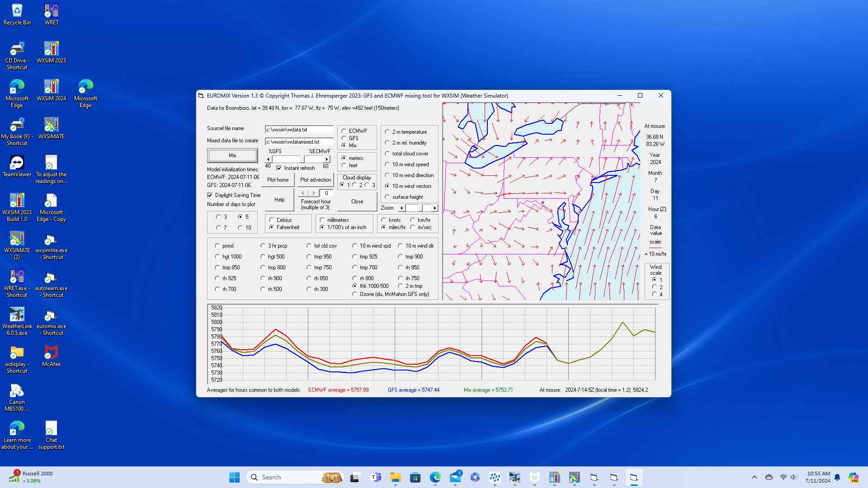Open the WXSIM 2024 desktop shortcut
The width and height of the screenshot is (868, 488).
tap(52, 90)
